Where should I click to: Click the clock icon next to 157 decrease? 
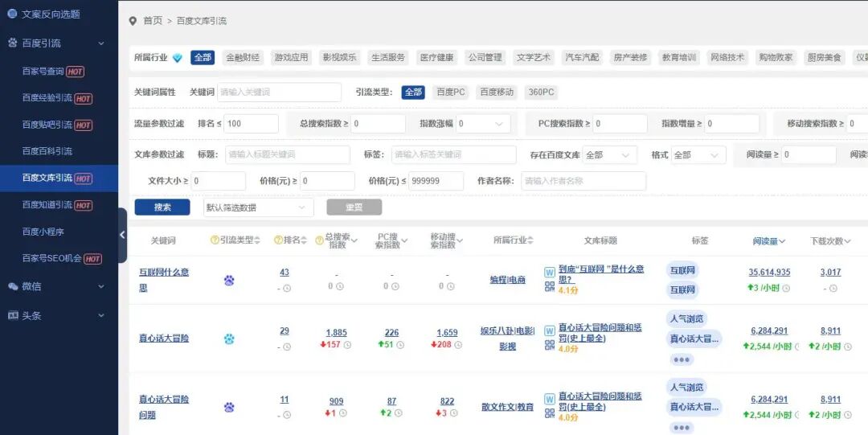click(347, 345)
